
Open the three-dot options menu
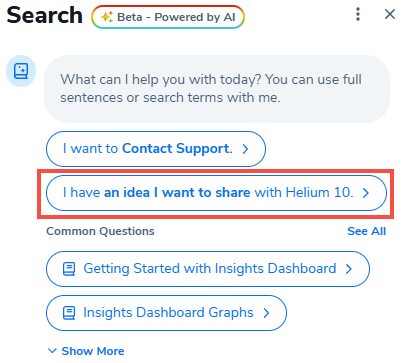tap(358, 14)
